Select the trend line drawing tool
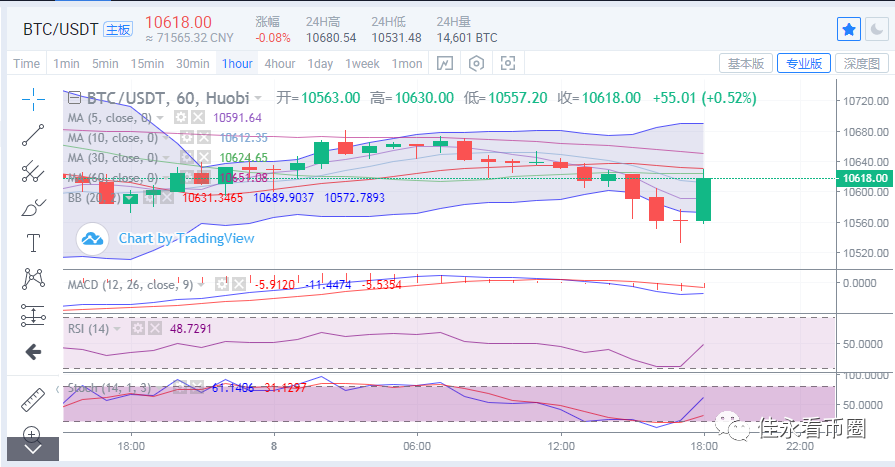 coord(33,134)
